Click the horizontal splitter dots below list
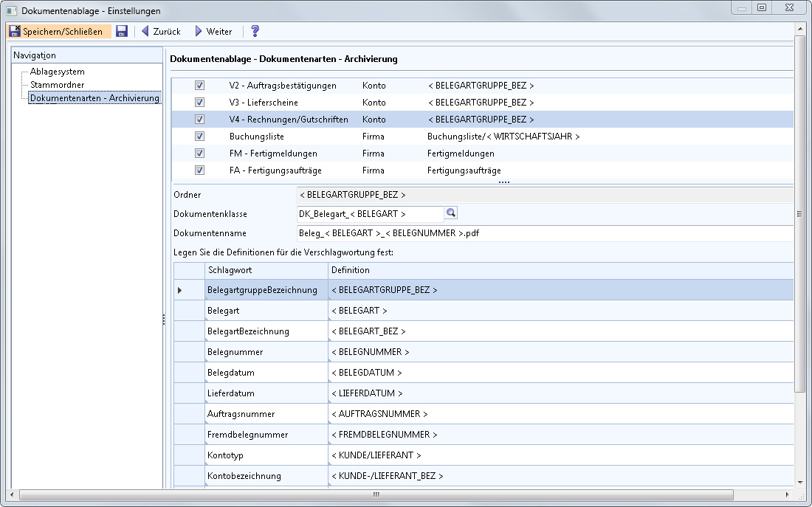The height and width of the screenshot is (507, 812). tap(503, 182)
